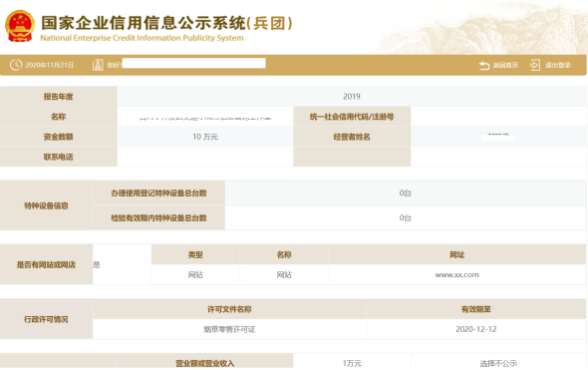Click the 资金数额 label
Viewport: 588px width, 370px height.
tap(58, 137)
